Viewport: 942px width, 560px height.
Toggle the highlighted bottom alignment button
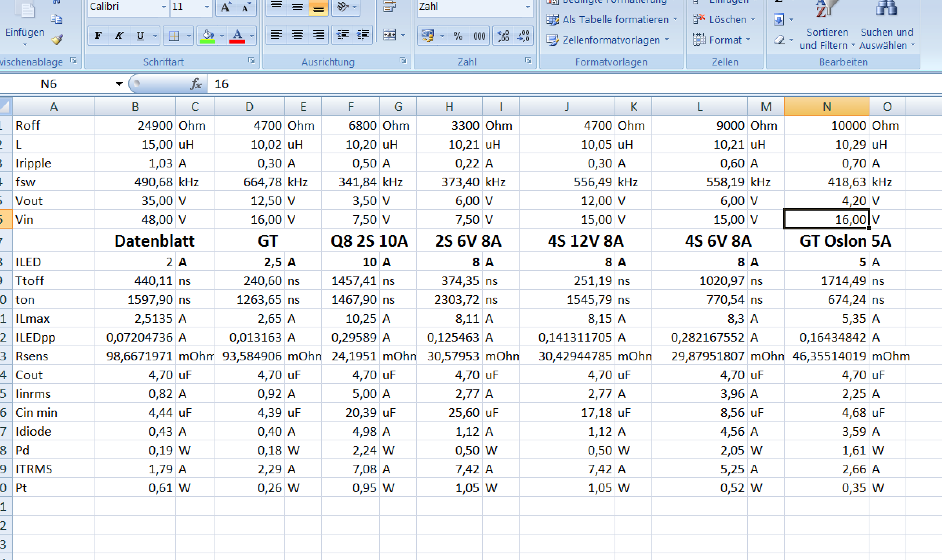click(318, 7)
